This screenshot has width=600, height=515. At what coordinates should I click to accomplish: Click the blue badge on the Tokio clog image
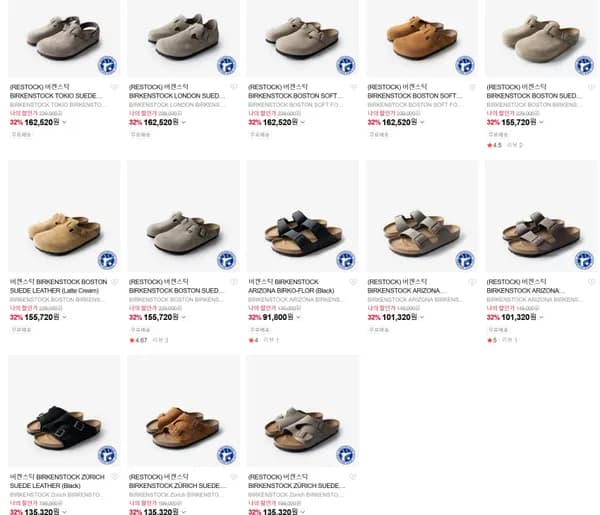click(107, 65)
